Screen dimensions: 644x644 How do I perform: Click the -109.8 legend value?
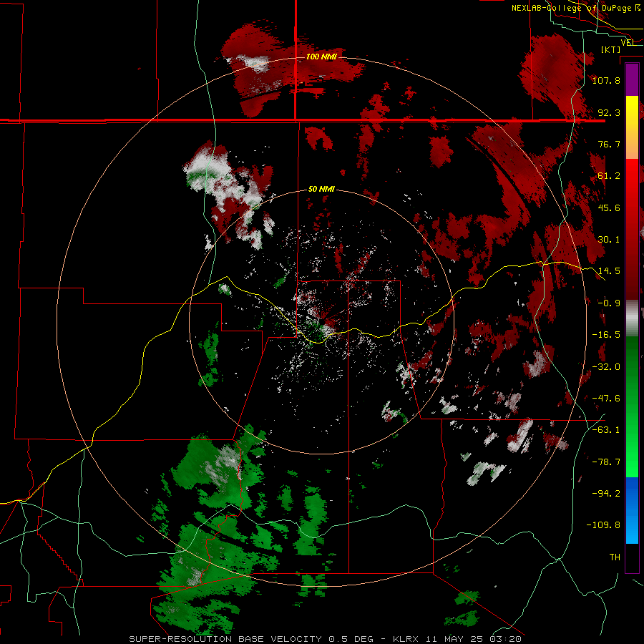coord(603,525)
